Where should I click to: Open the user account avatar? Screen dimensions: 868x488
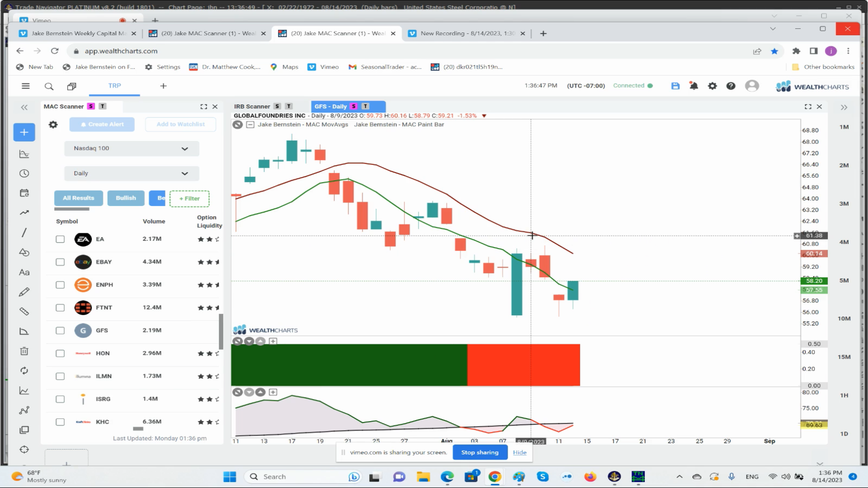pyautogui.click(x=752, y=86)
